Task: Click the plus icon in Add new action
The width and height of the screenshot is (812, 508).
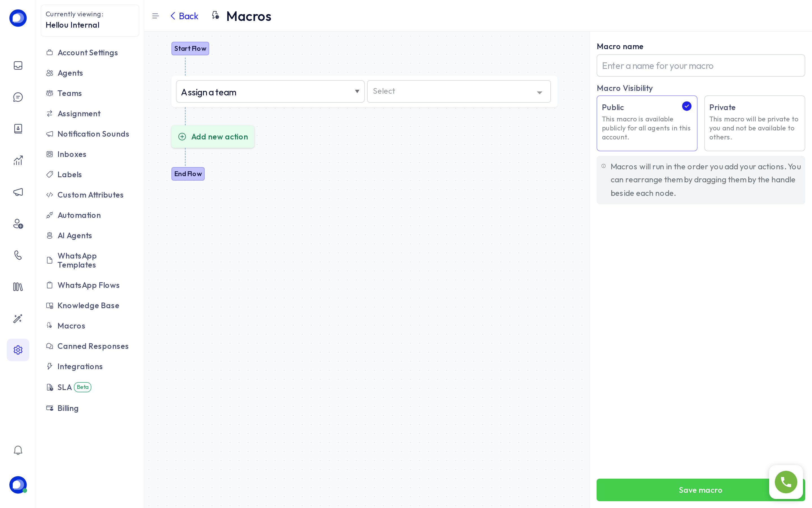Action: 182,137
